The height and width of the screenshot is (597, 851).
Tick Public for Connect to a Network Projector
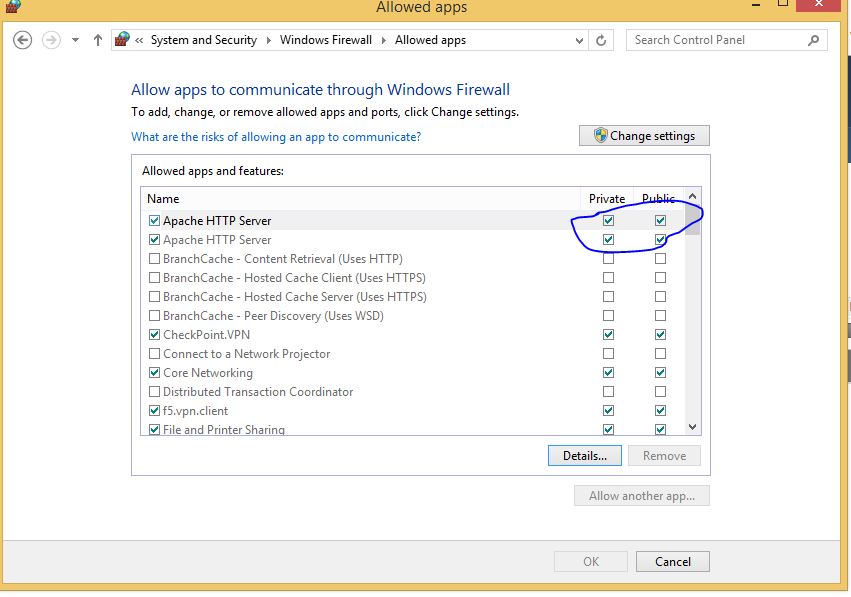(x=660, y=354)
